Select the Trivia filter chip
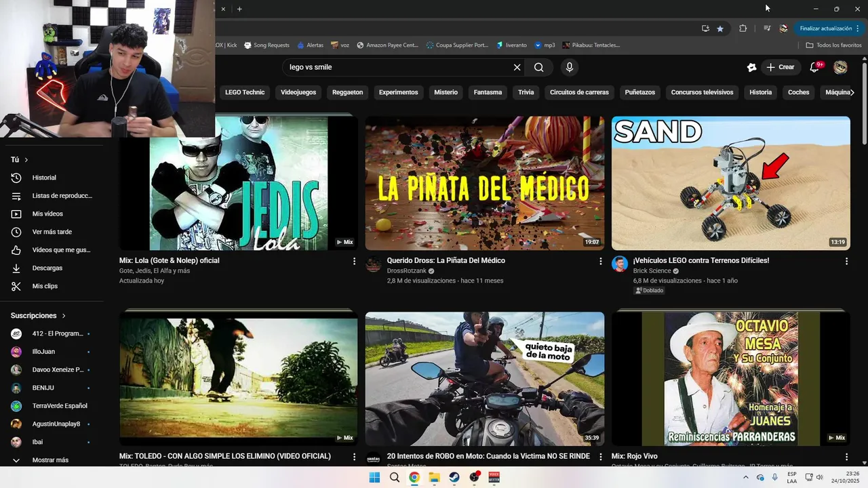This screenshot has width=868, height=488. [526, 92]
